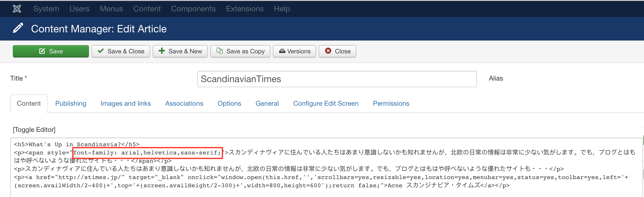644x197 pixels.
Task: Click the Joomla logo icon
Action: point(17,9)
